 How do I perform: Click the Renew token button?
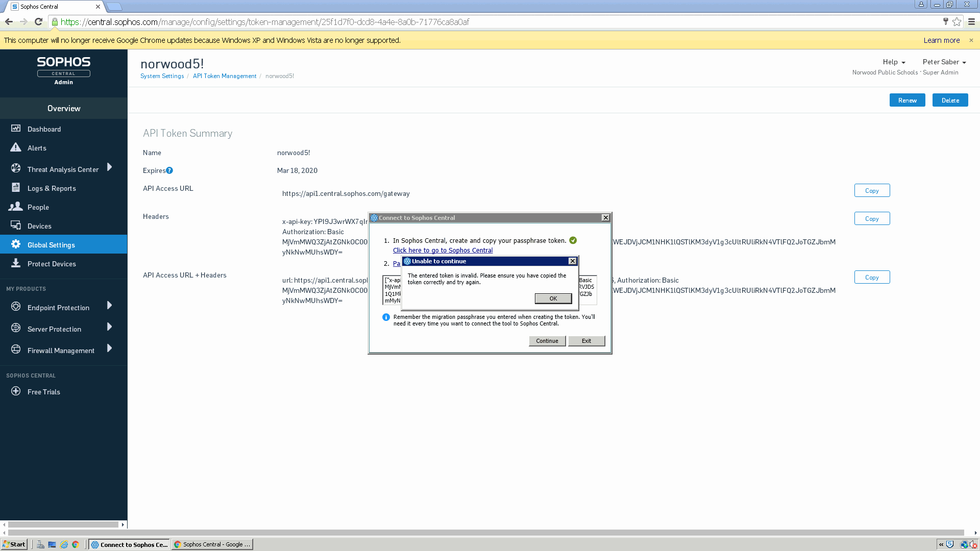pos(908,100)
